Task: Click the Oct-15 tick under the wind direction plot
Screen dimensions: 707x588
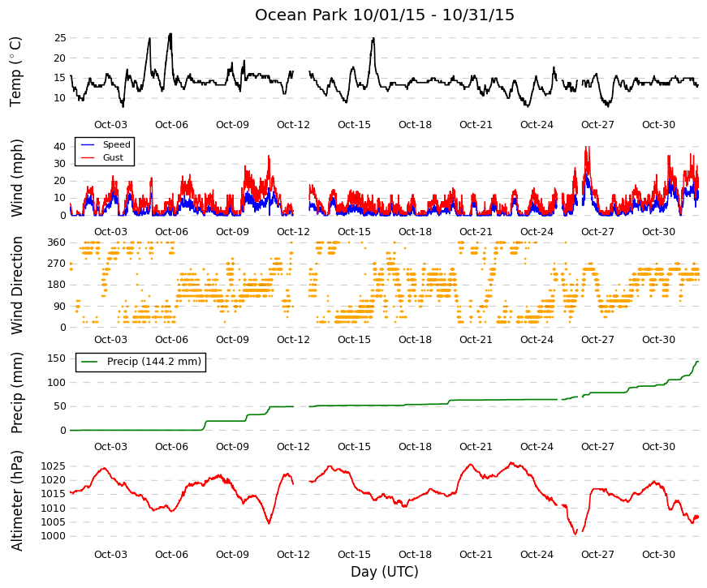Action: (354, 340)
